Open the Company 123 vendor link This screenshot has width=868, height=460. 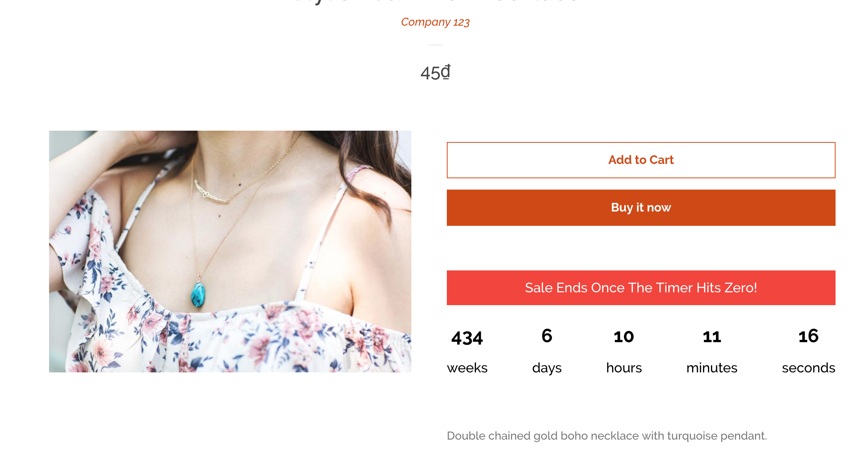436,22
